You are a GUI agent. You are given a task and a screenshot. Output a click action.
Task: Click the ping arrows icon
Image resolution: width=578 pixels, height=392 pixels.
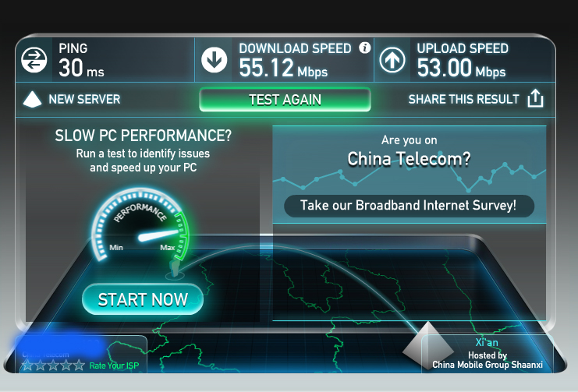click(34, 60)
